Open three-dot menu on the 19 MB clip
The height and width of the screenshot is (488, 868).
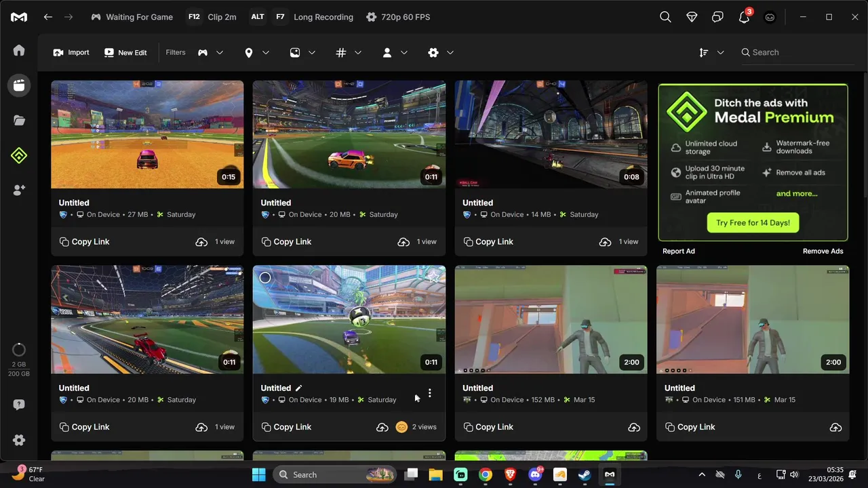pyautogui.click(x=429, y=393)
